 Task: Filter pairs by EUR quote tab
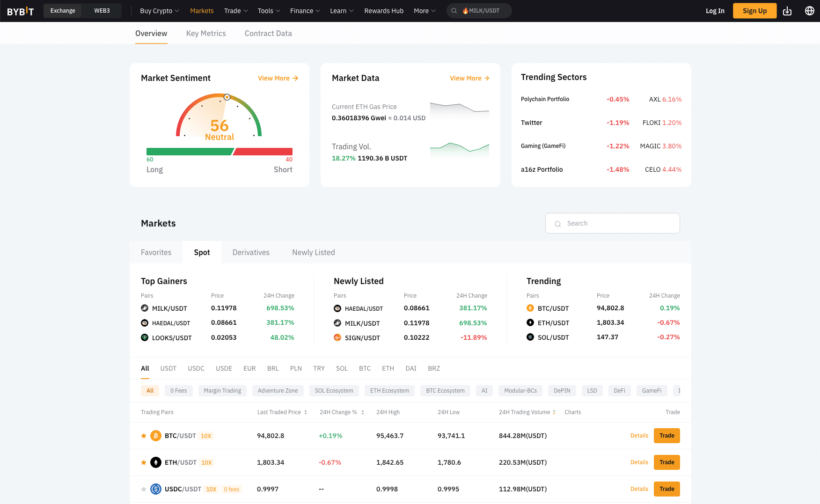[x=249, y=368]
